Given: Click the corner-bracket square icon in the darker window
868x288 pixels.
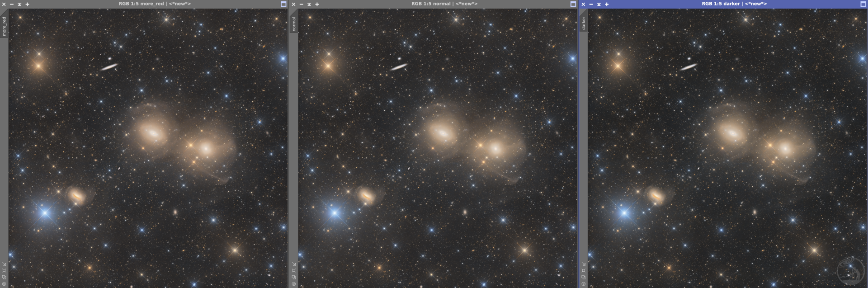Looking at the screenshot, I should point(584,270).
